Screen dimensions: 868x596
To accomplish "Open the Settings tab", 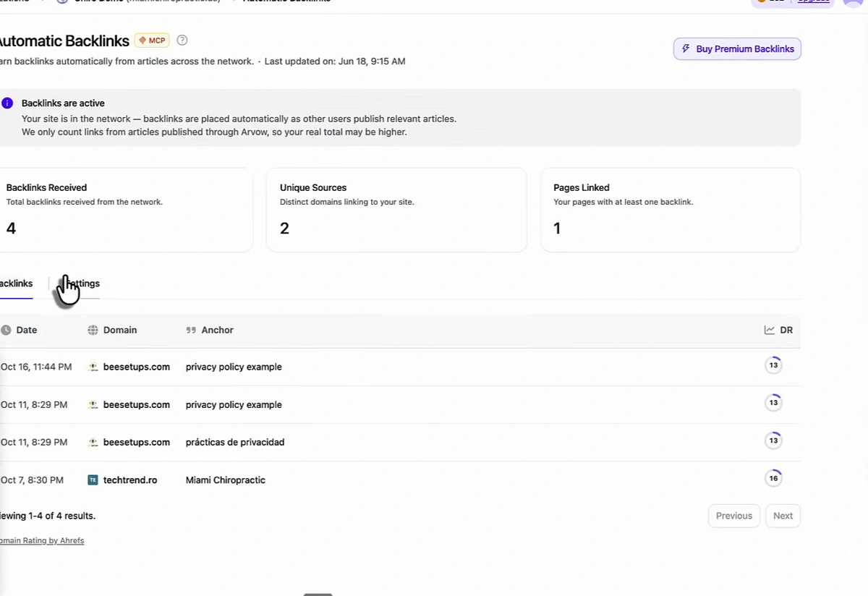I will (x=82, y=284).
